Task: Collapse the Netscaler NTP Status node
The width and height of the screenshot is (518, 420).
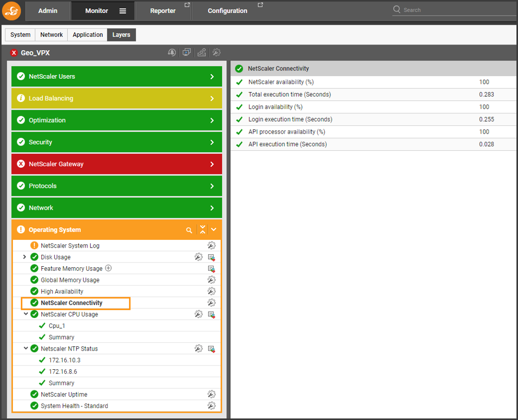Action: (x=26, y=349)
